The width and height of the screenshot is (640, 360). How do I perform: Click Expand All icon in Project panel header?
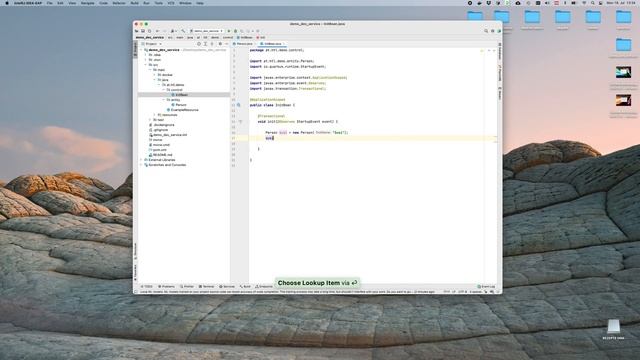point(205,44)
